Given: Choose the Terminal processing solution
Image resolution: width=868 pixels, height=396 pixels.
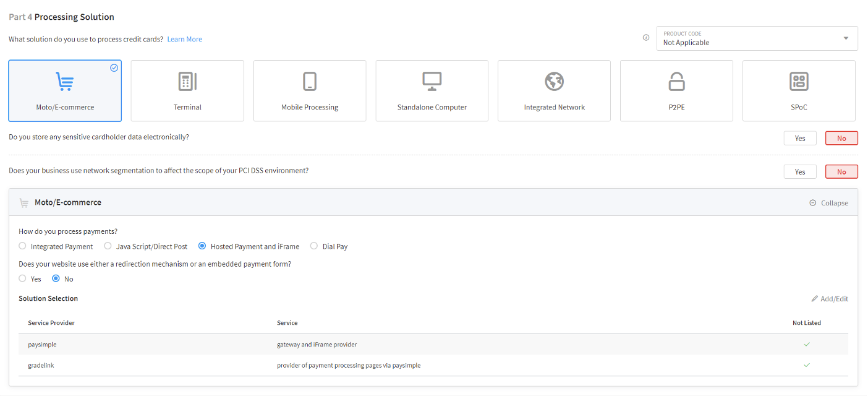Looking at the screenshot, I should pyautogui.click(x=187, y=90).
